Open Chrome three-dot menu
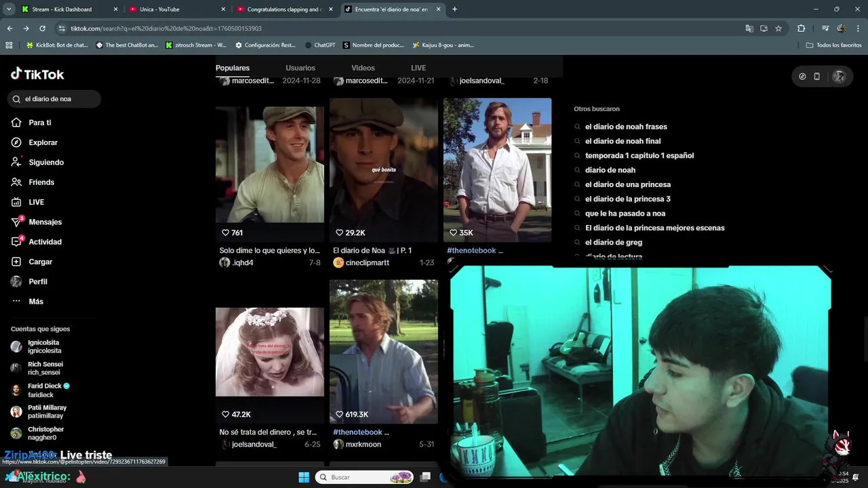Viewport: 868px width, 488px height. point(858,28)
